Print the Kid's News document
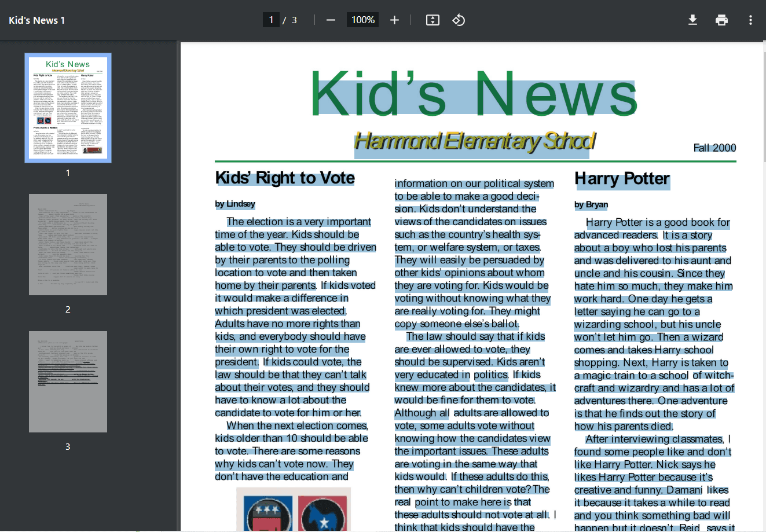This screenshot has height=532, width=766. point(721,20)
